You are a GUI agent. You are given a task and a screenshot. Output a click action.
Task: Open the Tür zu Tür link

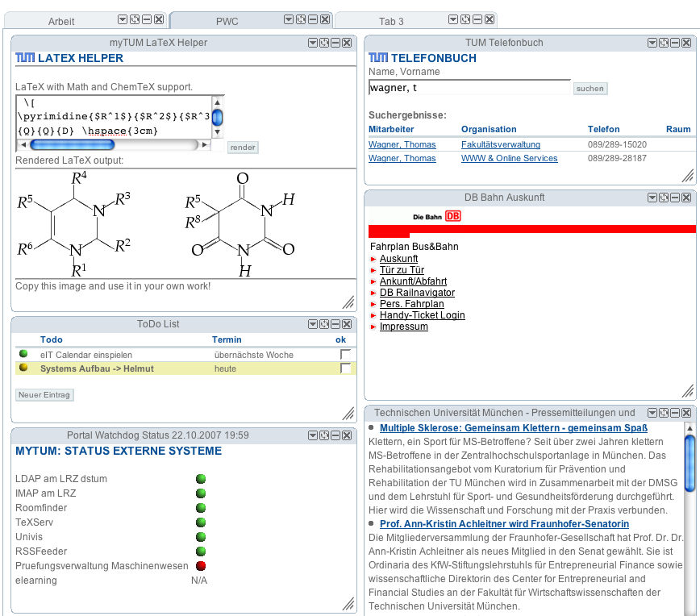pyautogui.click(x=402, y=269)
